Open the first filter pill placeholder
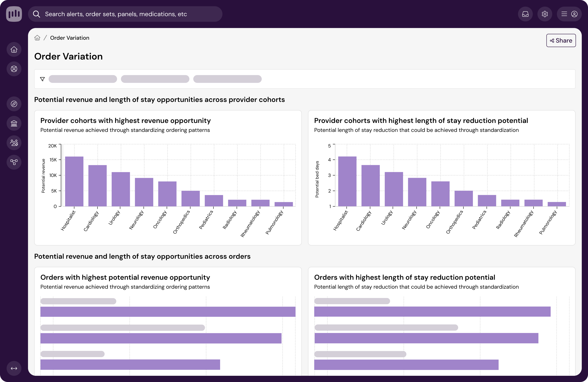588x382 pixels. pos(83,79)
